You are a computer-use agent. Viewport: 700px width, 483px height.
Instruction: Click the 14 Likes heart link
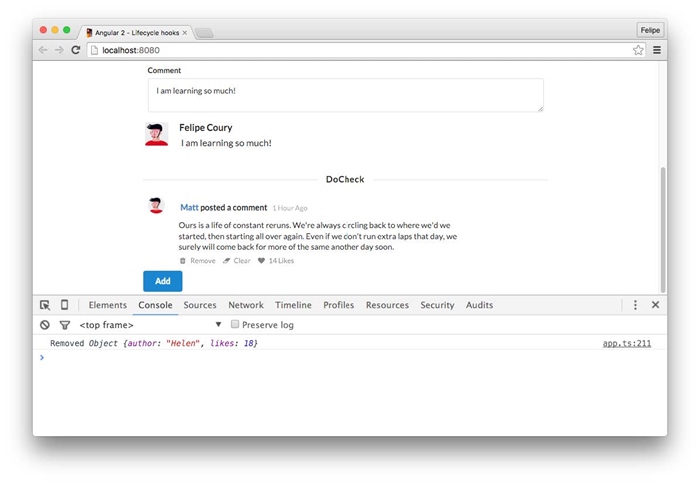click(276, 261)
